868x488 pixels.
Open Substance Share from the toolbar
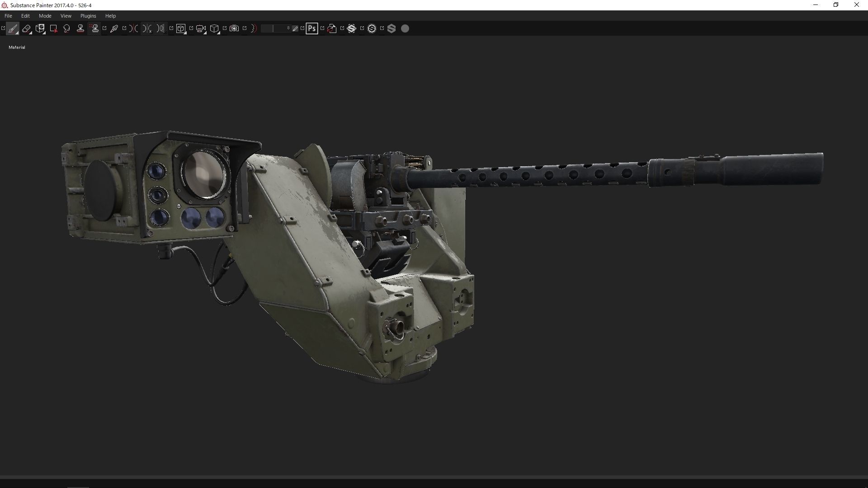(352, 28)
